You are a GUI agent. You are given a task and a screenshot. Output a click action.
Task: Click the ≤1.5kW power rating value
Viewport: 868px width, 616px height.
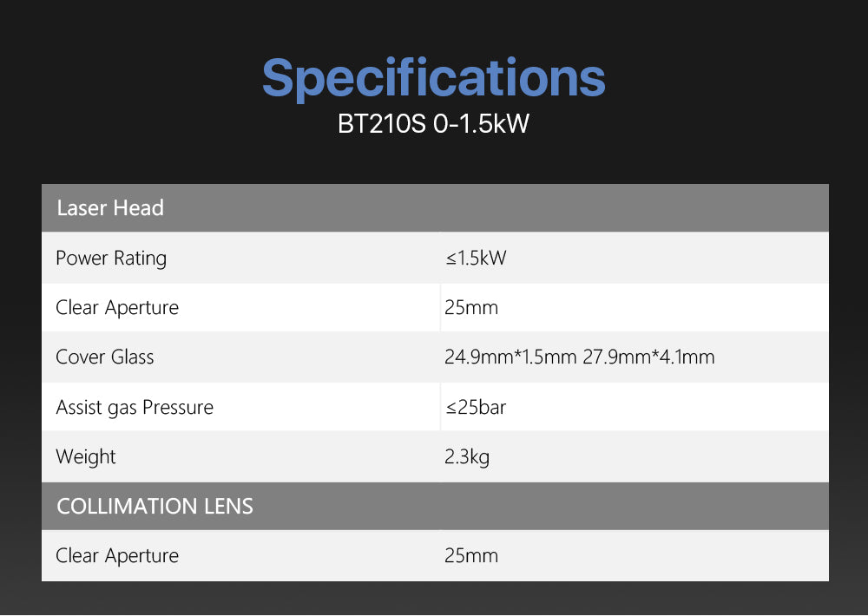[475, 258]
